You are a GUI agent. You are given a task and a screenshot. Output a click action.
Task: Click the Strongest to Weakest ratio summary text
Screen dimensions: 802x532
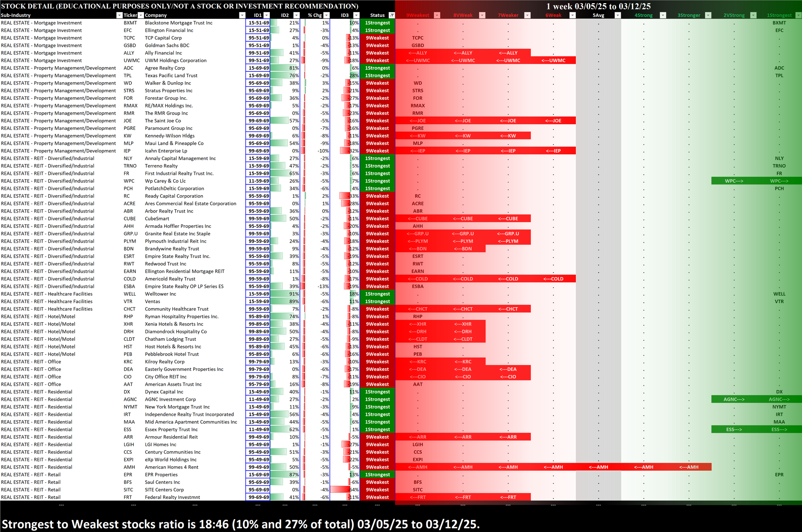click(x=241, y=524)
